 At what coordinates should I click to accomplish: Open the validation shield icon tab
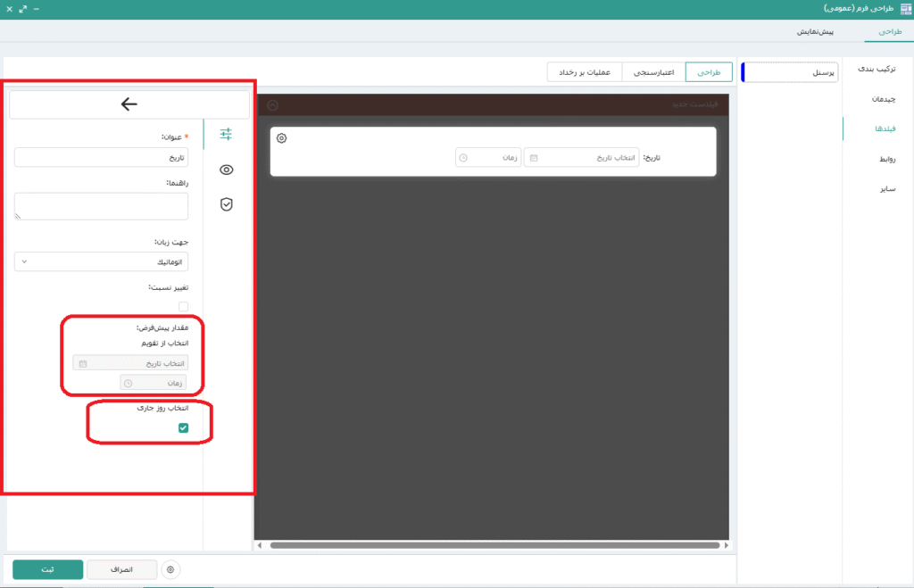click(226, 204)
